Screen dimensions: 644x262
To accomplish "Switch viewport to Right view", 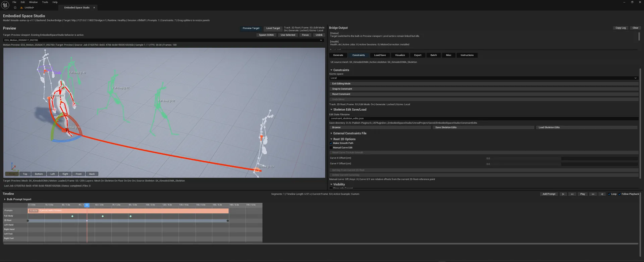I will [x=65, y=174].
